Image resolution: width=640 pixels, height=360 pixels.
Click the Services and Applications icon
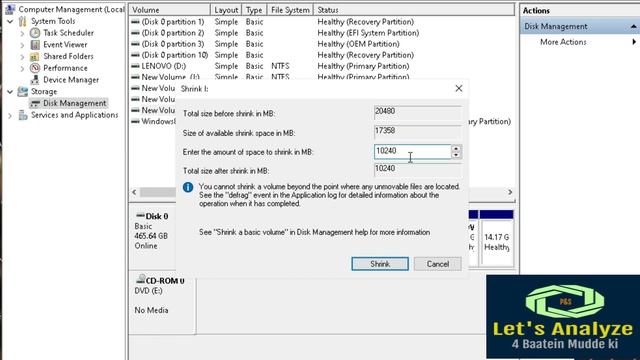tap(23, 115)
